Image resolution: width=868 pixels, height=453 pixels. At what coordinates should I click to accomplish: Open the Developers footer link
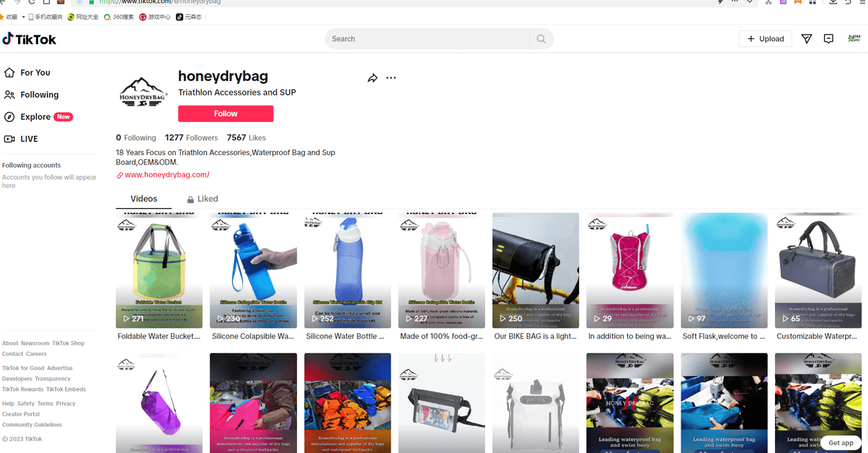coord(17,379)
